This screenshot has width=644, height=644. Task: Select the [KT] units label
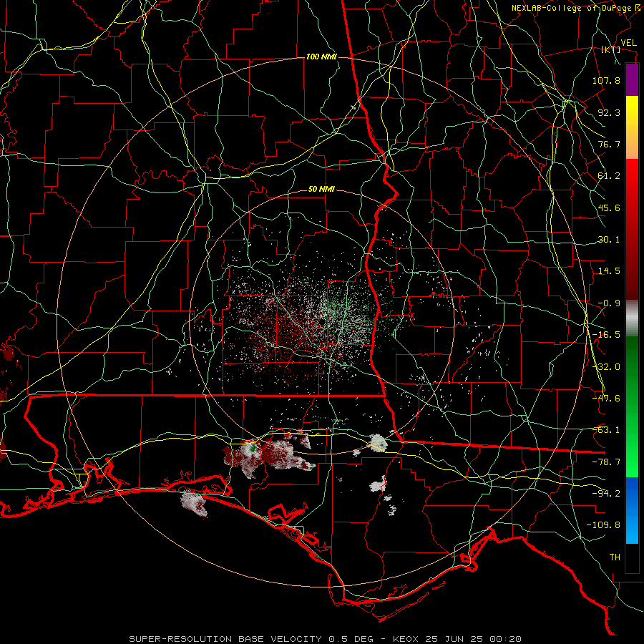point(611,49)
